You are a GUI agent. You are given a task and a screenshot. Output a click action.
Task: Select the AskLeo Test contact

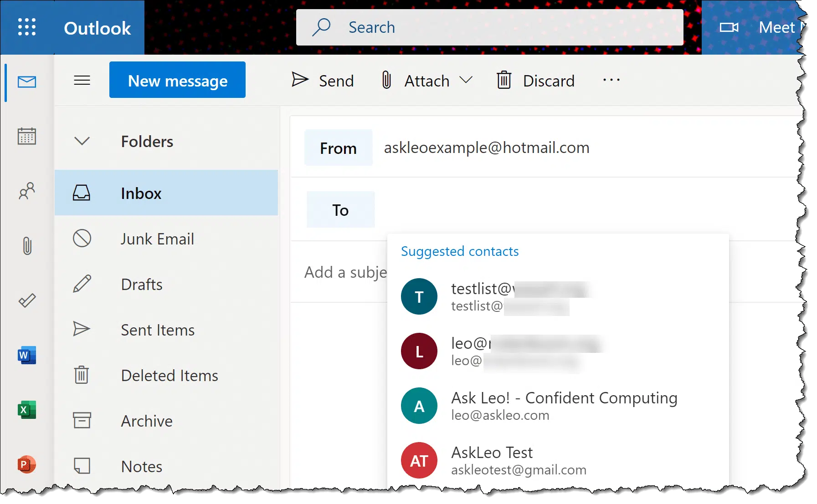(x=558, y=461)
